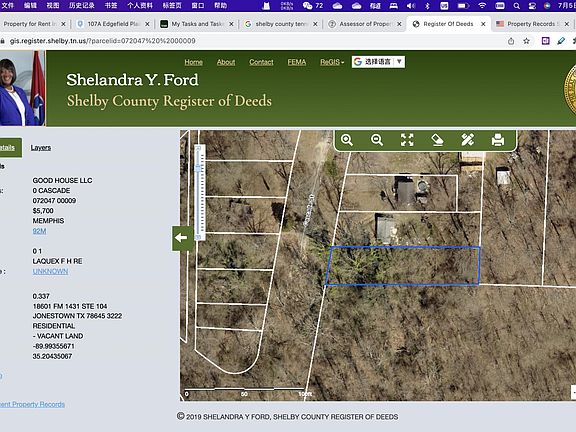Screen dimensions: 576x432
Task: Click the latitude 35.20435067
Action: 52,356
